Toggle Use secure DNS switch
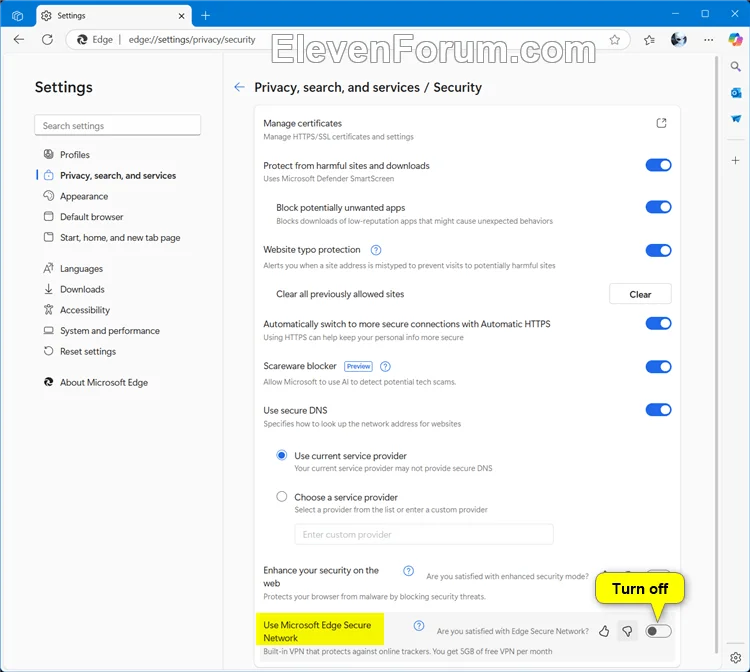The width and height of the screenshot is (750, 672). tap(658, 410)
